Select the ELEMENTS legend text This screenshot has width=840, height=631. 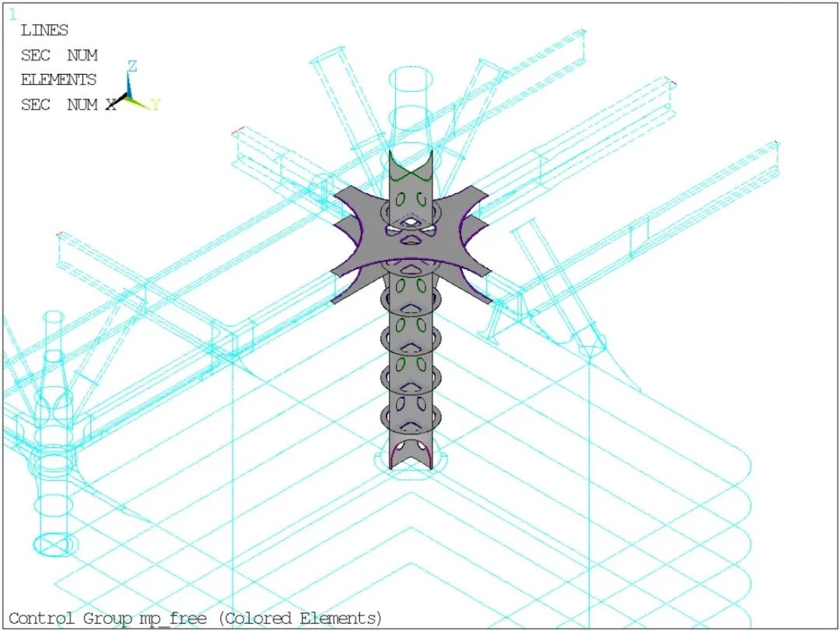click(58, 79)
